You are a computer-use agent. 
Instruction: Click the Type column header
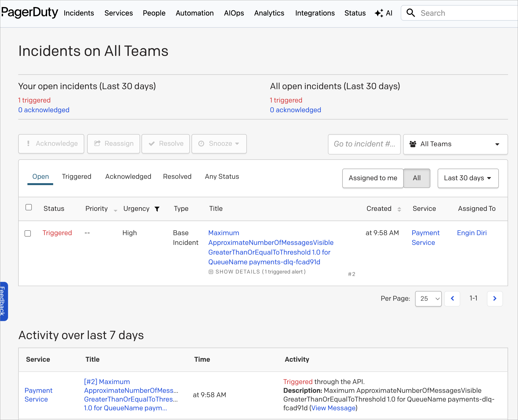[x=181, y=209]
